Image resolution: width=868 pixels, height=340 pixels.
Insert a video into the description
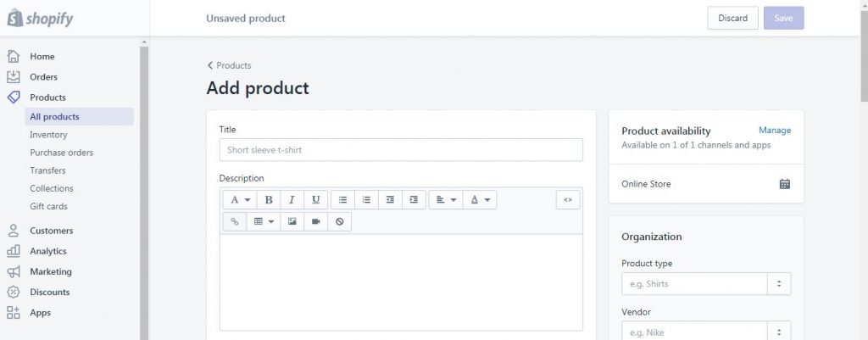tap(315, 221)
